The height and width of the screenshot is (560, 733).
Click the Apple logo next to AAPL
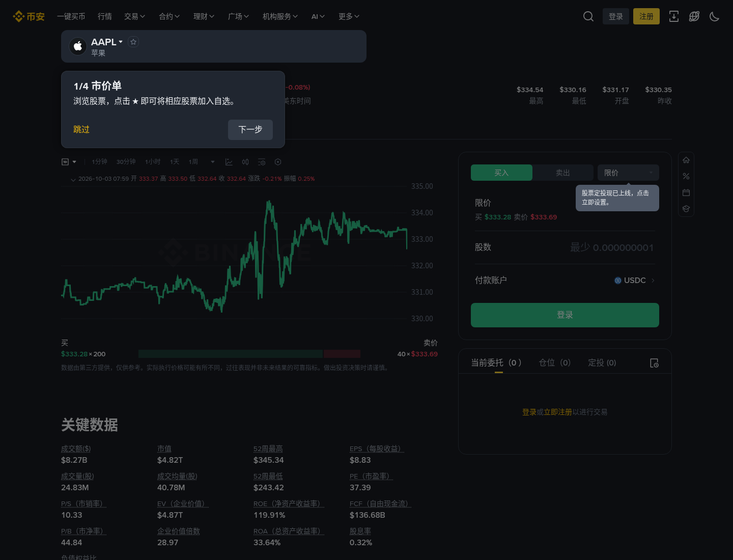[x=78, y=46]
